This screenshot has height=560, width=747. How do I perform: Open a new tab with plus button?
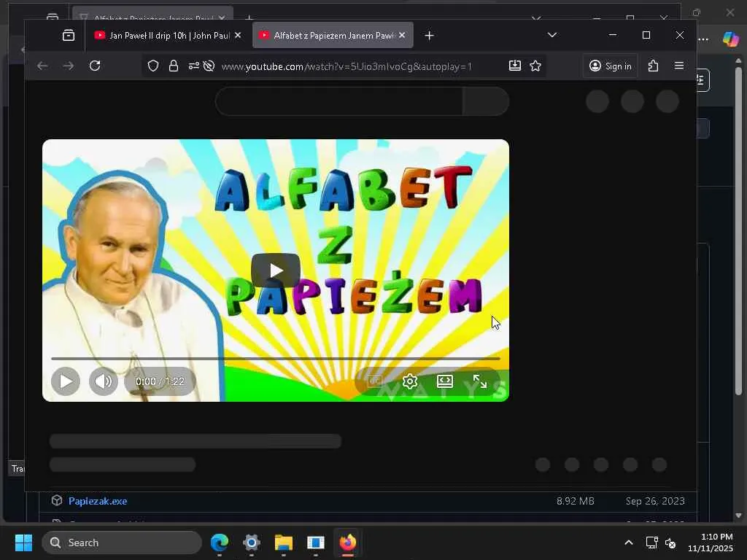(x=429, y=36)
